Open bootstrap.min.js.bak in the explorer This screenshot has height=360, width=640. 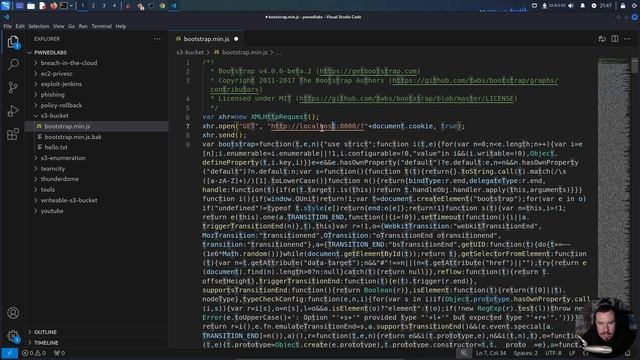[x=73, y=137]
